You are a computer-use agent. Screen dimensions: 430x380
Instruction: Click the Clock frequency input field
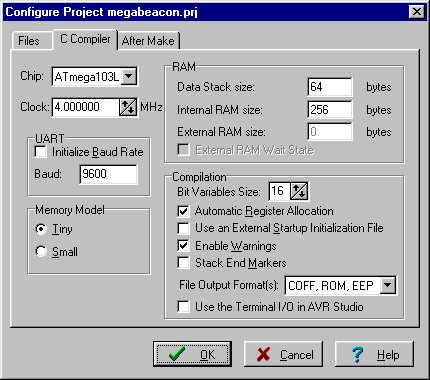(x=86, y=107)
